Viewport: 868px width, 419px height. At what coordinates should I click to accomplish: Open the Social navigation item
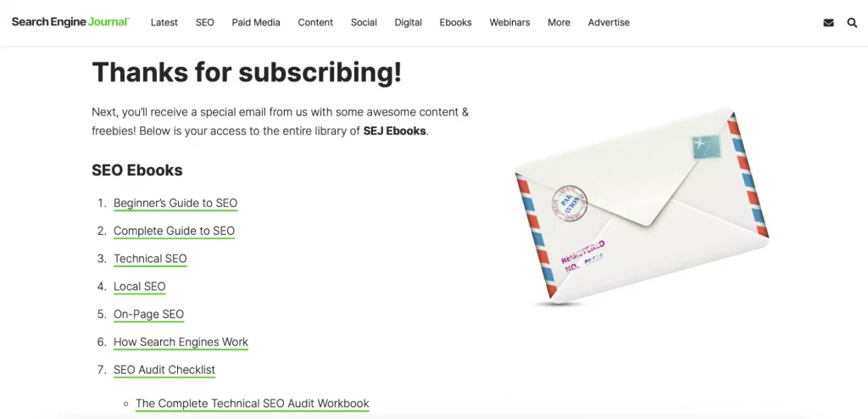(364, 23)
